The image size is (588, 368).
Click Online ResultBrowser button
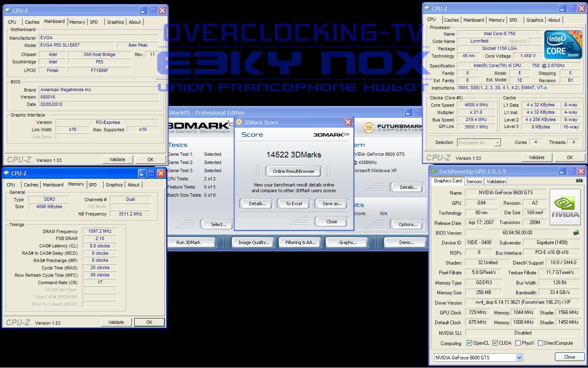294,171
